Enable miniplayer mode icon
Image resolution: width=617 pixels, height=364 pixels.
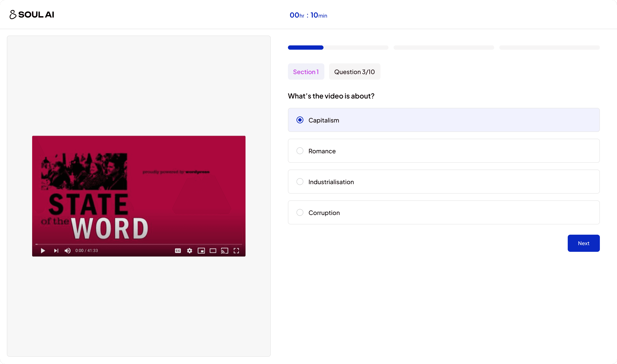(201, 251)
